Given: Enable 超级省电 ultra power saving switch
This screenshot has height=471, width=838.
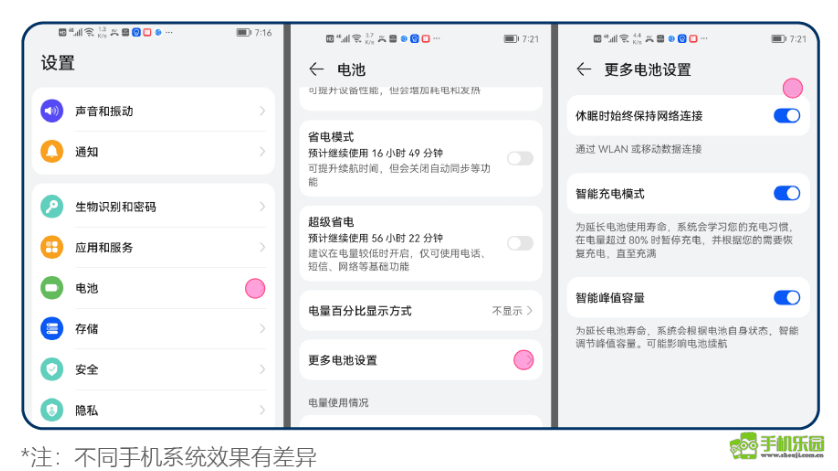Looking at the screenshot, I should [520, 243].
